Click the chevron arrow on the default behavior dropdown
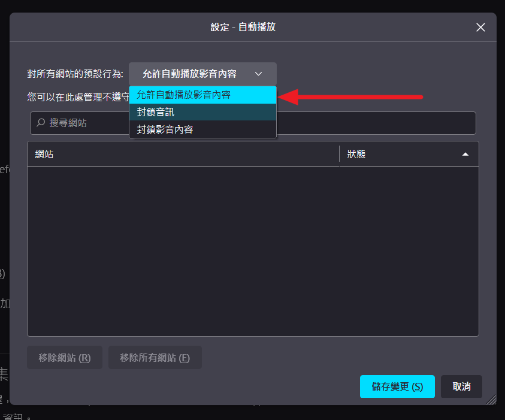 click(258, 74)
